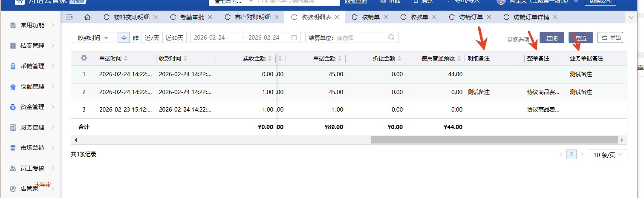644x198 pixels.
Task: Sort by 实收金额 column sort arrows
Action: click(x=270, y=59)
